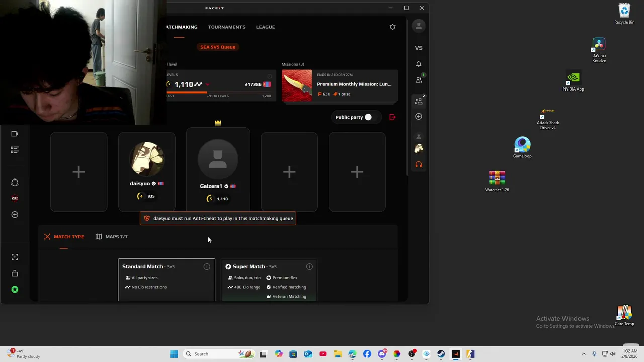The height and width of the screenshot is (362, 644).
Task: Click the 1,110 Elo value
Action: (x=184, y=84)
